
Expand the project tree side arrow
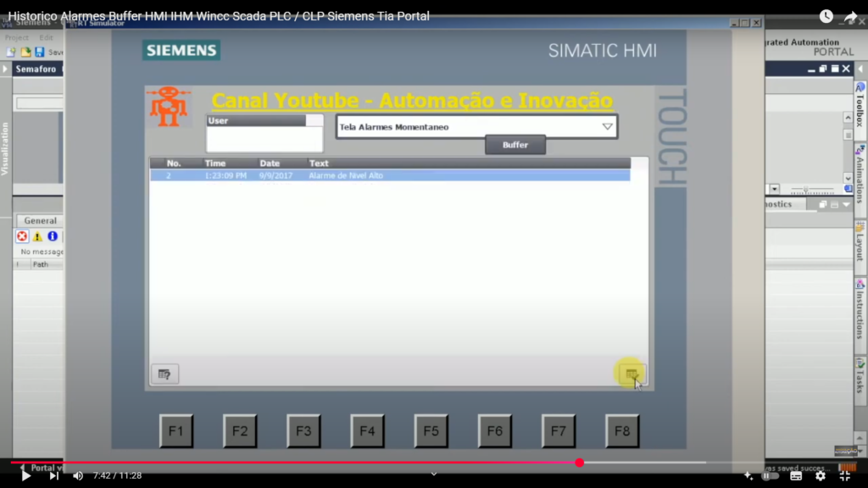5,69
